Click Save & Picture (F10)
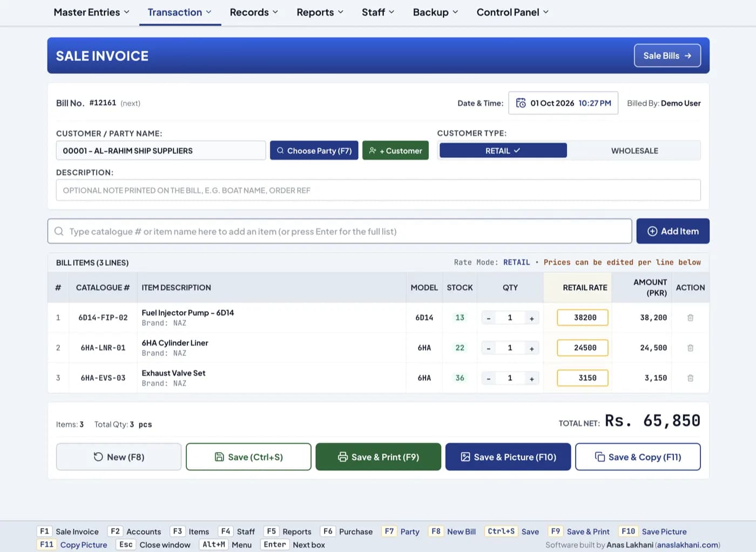This screenshot has width=756, height=552. (508, 457)
